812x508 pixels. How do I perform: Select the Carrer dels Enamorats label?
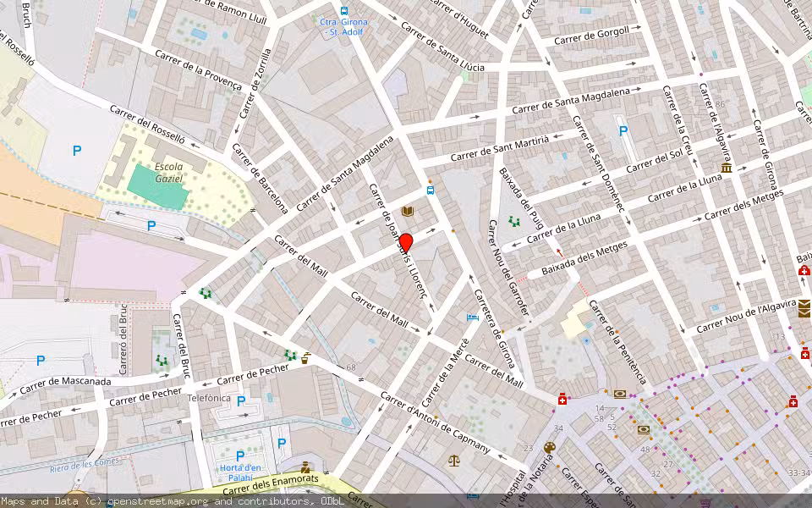point(271,484)
